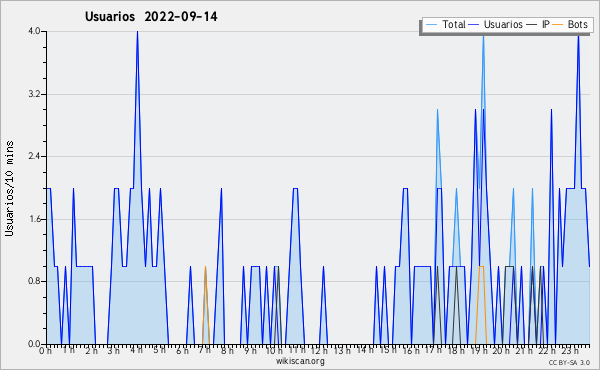Click the y-axis label 'Usuarios/10 mins'
Image resolution: width=600 pixels, height=370 pixels.
point(9,188)
